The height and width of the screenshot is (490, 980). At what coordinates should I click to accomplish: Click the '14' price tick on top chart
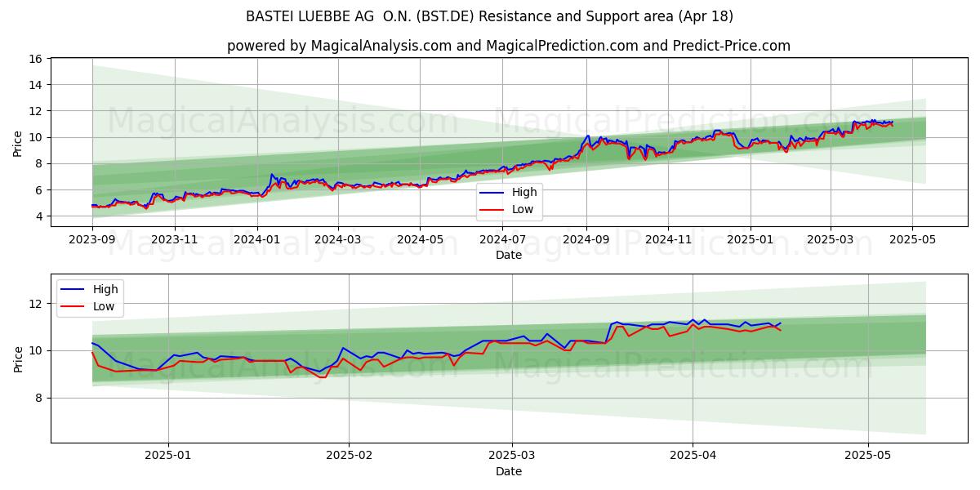35,85
